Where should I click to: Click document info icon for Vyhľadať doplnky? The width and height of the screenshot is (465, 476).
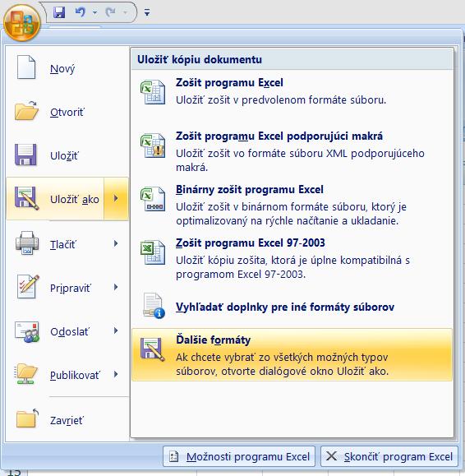pyautogui.click(x=154, y=305)
